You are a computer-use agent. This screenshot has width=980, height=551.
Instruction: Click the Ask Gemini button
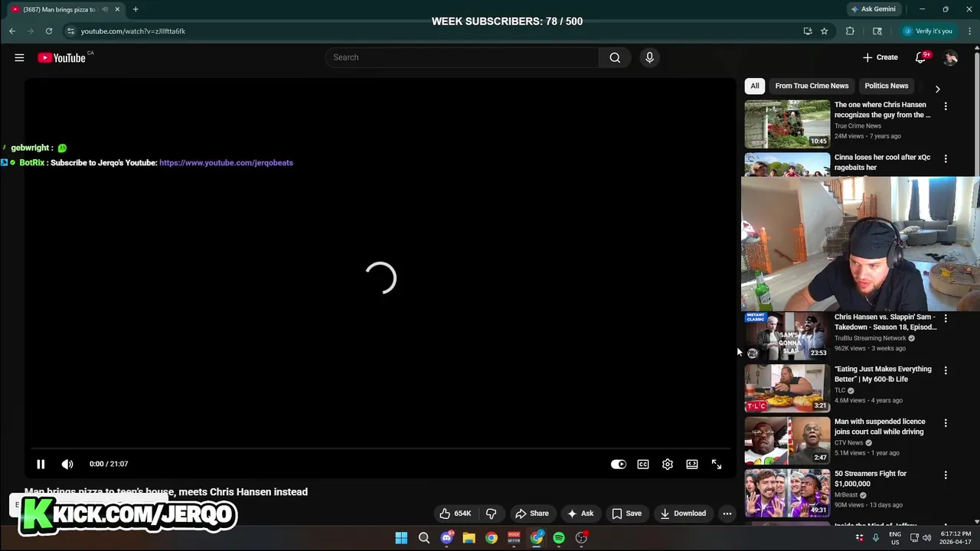[x=873, y=9]
